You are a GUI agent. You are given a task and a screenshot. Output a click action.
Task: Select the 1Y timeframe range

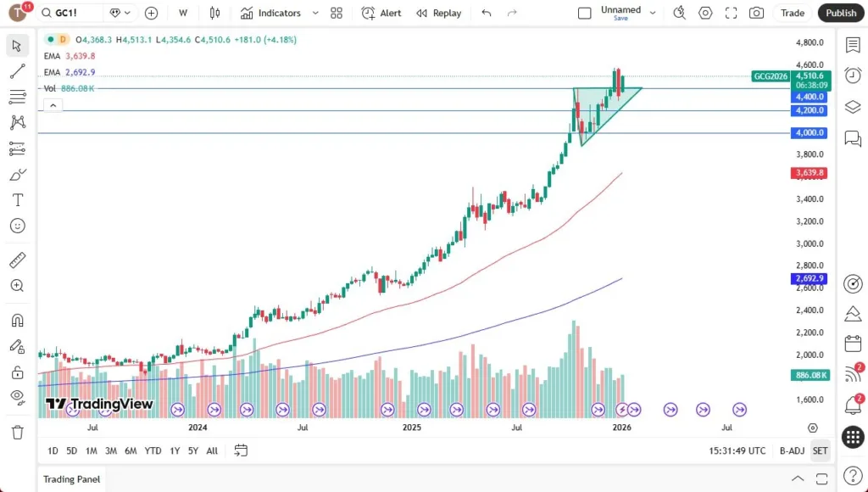[175, 451]
